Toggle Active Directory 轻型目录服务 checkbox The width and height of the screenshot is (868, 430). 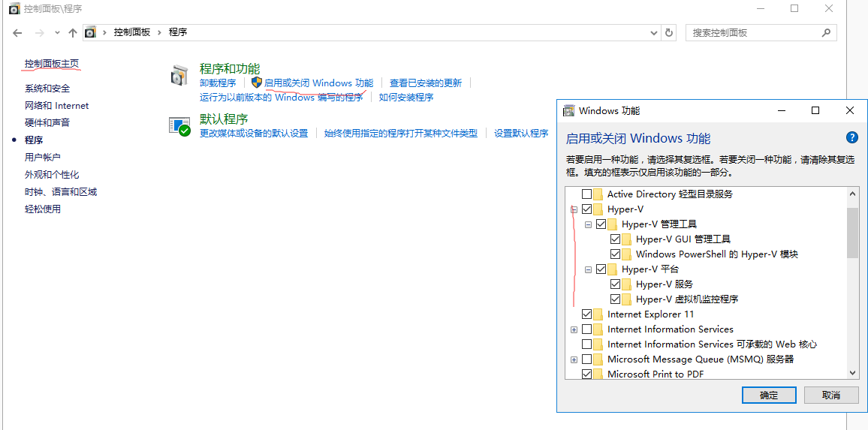pyautogui.click(x=586, y=194)
